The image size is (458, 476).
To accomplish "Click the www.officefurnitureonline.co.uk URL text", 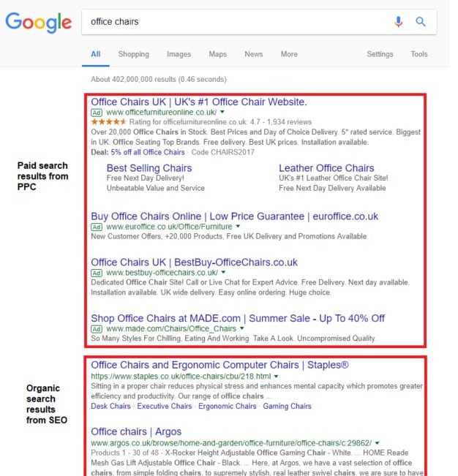I will [x=161, y=113].
